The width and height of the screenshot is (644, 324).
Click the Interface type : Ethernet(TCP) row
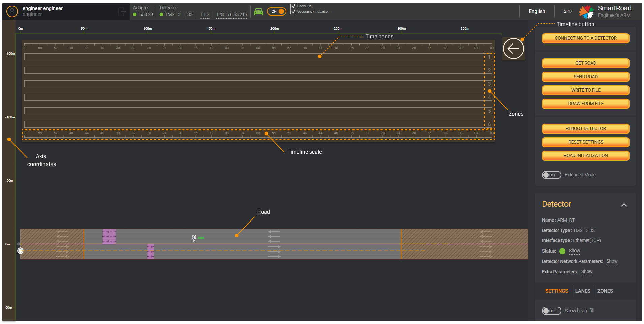571,241
